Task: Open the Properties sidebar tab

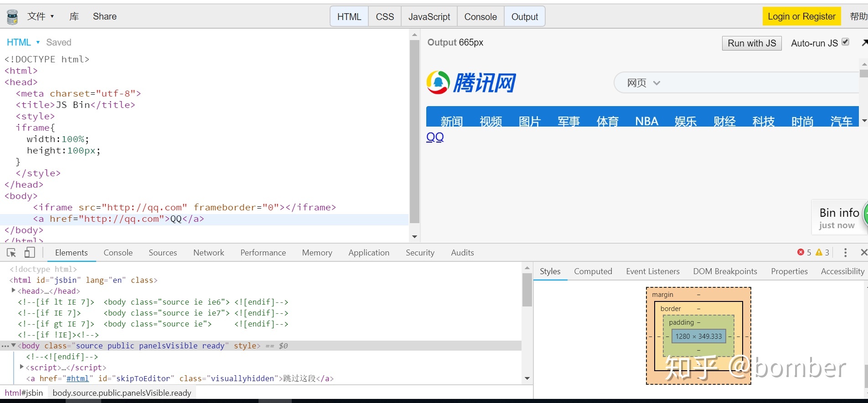Action: 789,271
